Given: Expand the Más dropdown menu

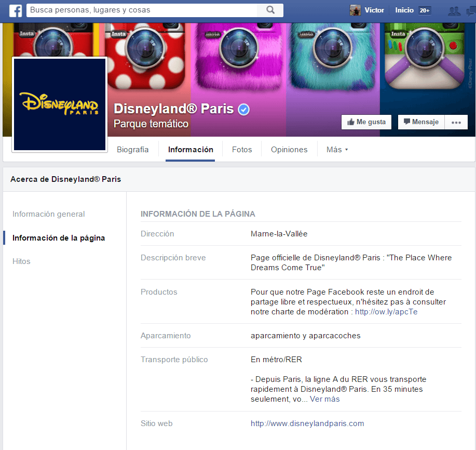Looking at the screenshot, I should [337, 150].
